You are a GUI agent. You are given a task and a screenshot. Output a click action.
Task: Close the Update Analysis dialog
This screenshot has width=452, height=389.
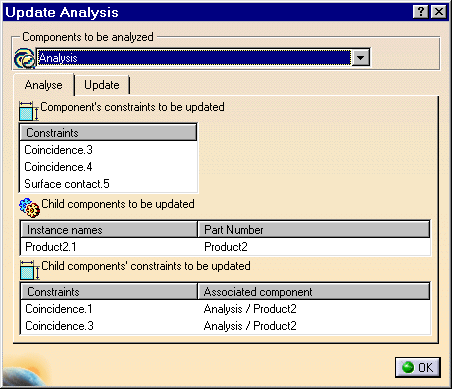pyautogui.click(x=439, y=12)
